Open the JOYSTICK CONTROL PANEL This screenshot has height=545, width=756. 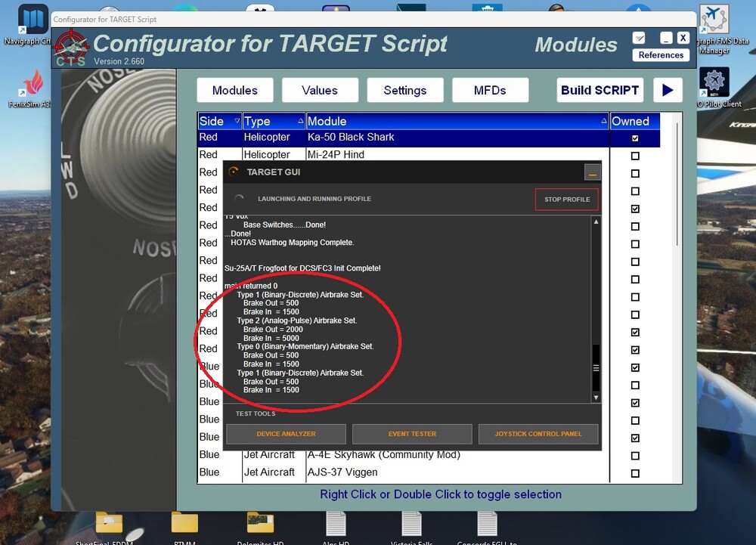538,434
